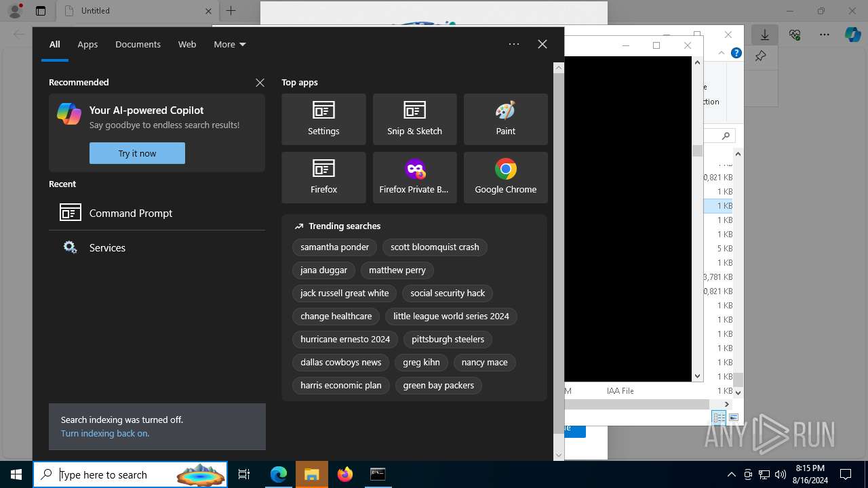Open Settings from Top apps
The image size is (868, 488).
click(323, 119)
